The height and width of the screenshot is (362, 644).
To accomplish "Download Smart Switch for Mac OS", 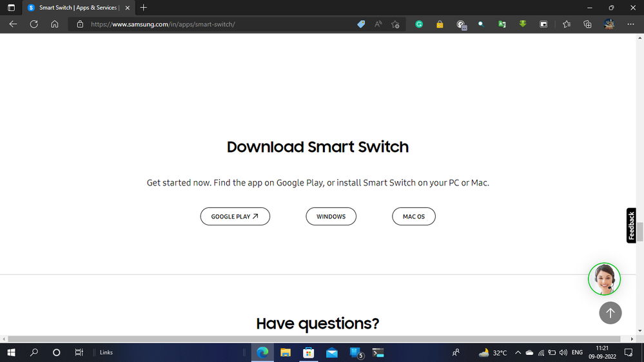I will (x=414, y=216).
